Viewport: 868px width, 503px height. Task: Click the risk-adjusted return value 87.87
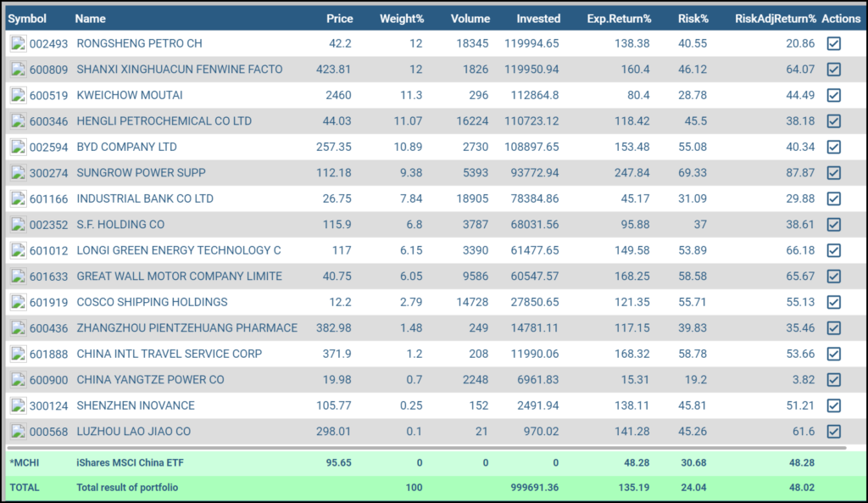[x=800, y=173]
